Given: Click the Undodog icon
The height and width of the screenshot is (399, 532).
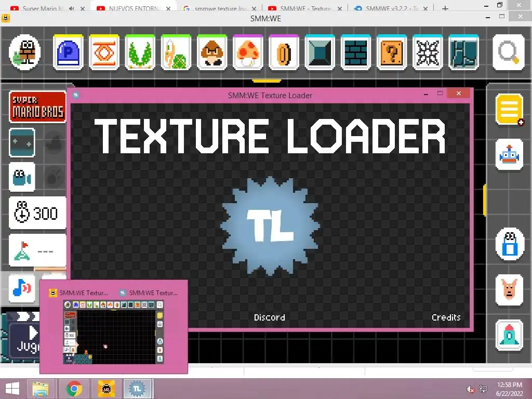Looking at the screenshot, I should 509,290.
